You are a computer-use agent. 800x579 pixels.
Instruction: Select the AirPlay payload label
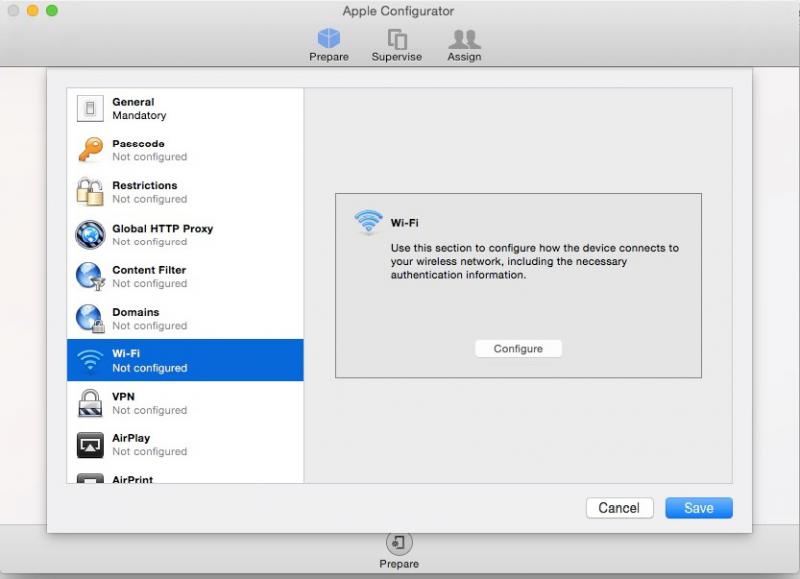tap(131, 438)
